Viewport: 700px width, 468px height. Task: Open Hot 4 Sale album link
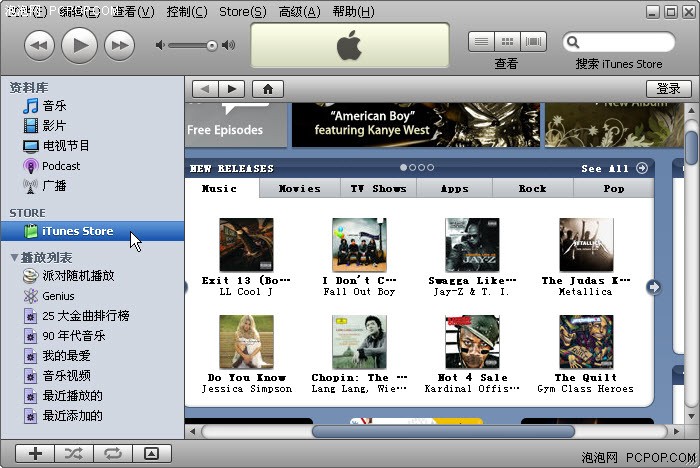[x=472, y=377]
